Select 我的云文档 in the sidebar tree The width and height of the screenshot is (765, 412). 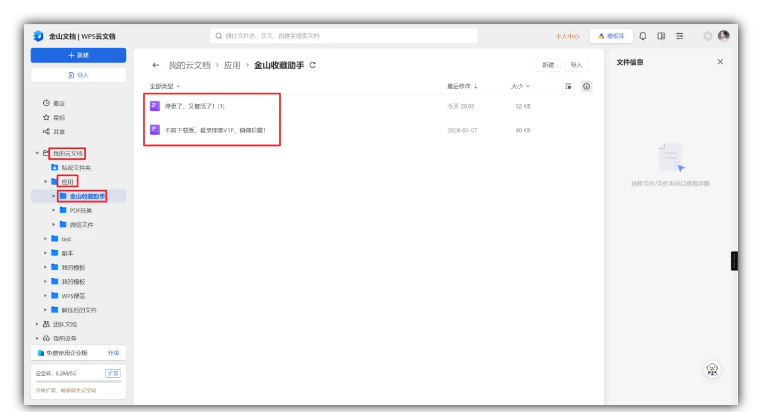click(x=68, y=153)
